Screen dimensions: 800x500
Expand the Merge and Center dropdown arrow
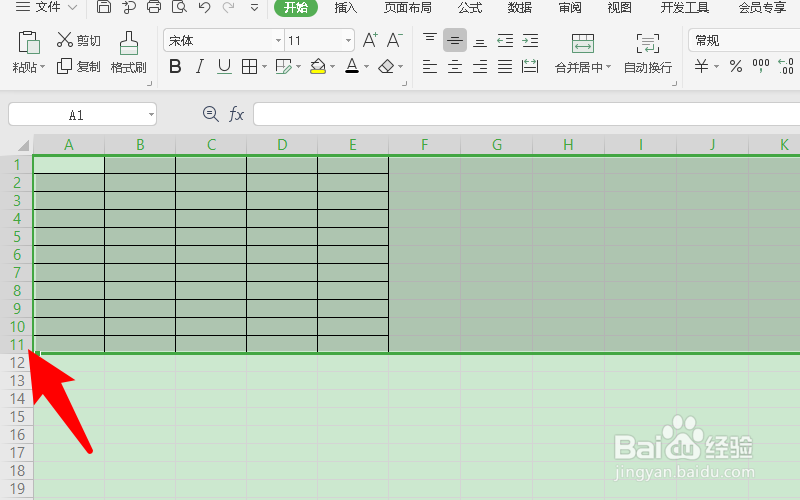click(608, 67)
